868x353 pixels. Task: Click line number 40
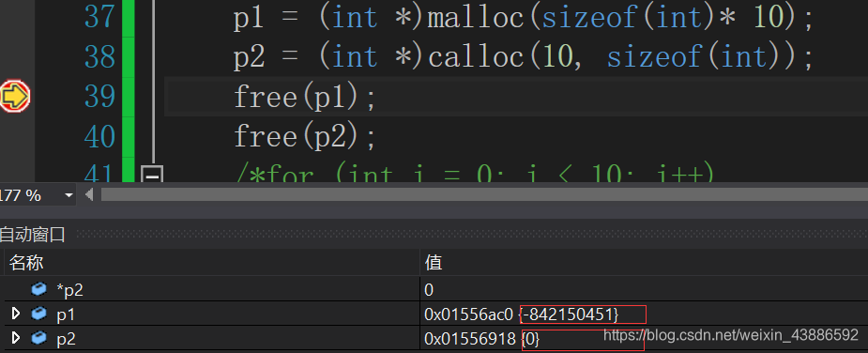tap(99, 137)
